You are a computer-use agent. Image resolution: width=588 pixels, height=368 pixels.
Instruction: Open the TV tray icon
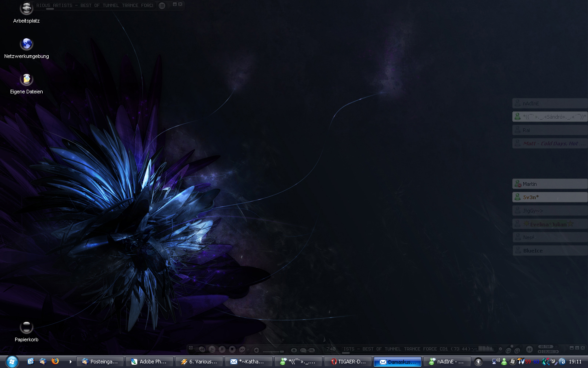click(x=521, y=362)
